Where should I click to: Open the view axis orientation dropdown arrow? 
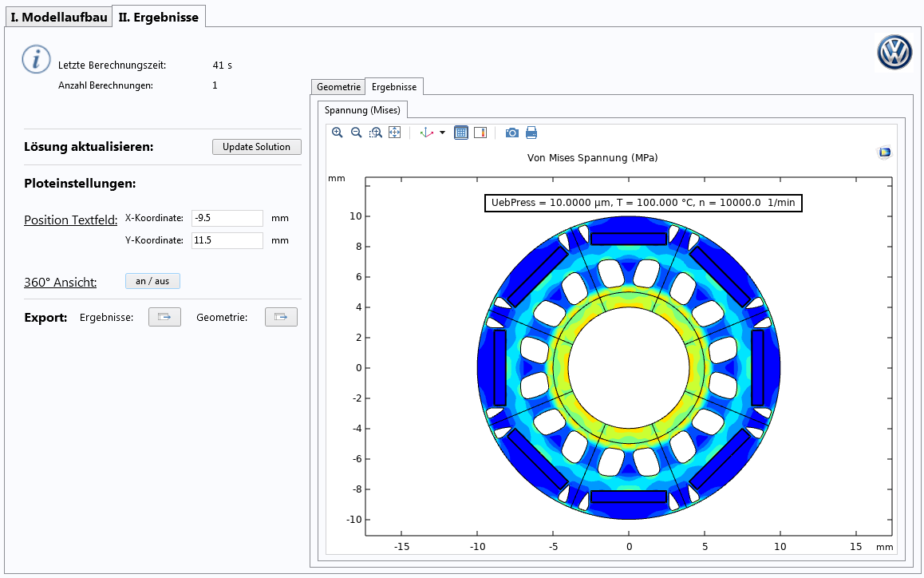[443, 133]
